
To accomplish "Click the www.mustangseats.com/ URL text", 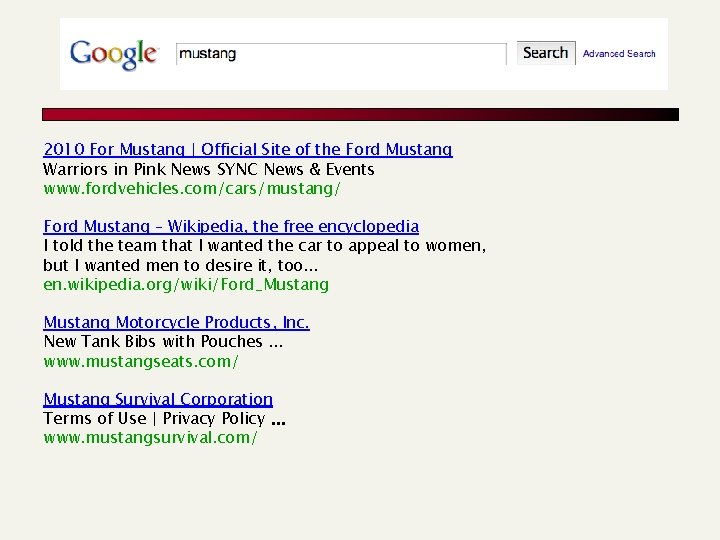I will [x=141, y=361].
